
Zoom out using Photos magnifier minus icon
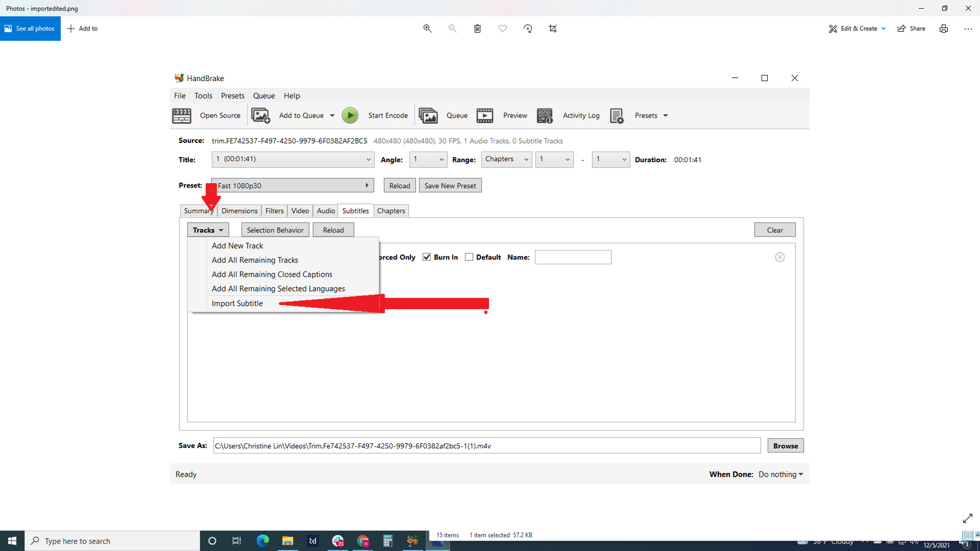click(x=453, y=28)
